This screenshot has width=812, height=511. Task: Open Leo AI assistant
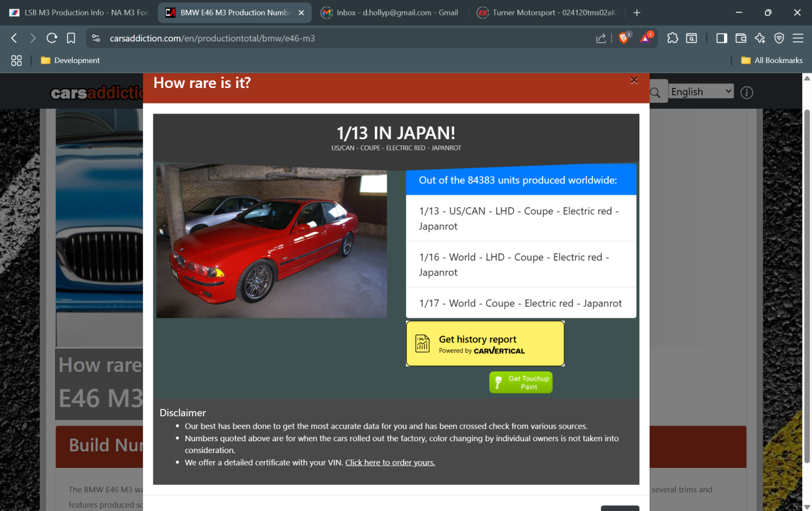click(x=760, y=38)
